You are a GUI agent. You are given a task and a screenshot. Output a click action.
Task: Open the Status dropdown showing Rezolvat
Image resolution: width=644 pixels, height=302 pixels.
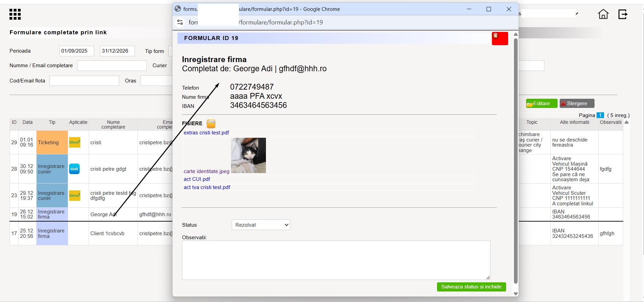point(261,225)
